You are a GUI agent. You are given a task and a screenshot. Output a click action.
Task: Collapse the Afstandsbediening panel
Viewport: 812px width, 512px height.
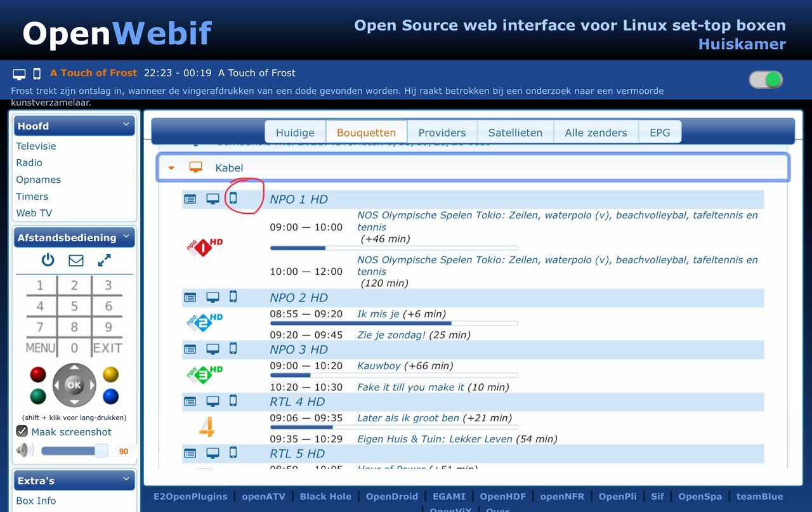(126, 237)
